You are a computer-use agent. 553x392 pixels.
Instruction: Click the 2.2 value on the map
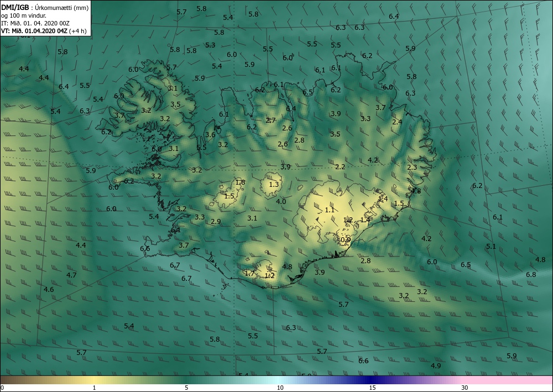(340, 167)
